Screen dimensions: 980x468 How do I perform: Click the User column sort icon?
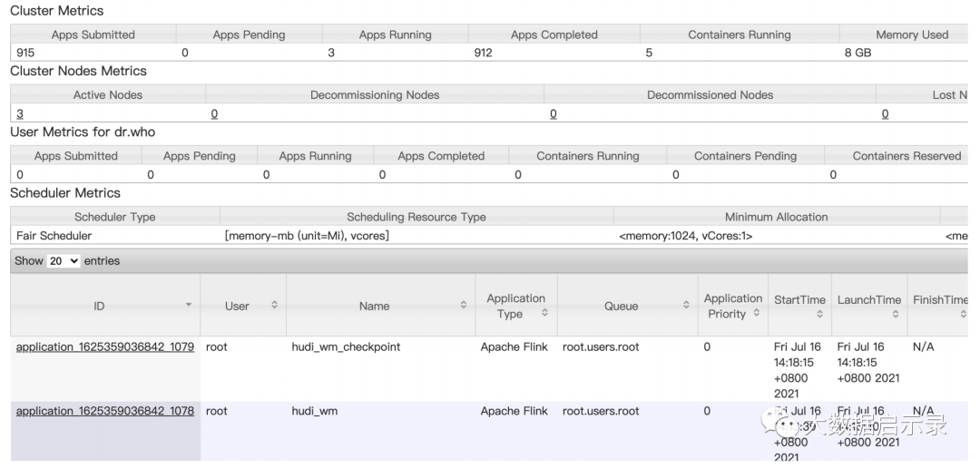coord(274,306)
